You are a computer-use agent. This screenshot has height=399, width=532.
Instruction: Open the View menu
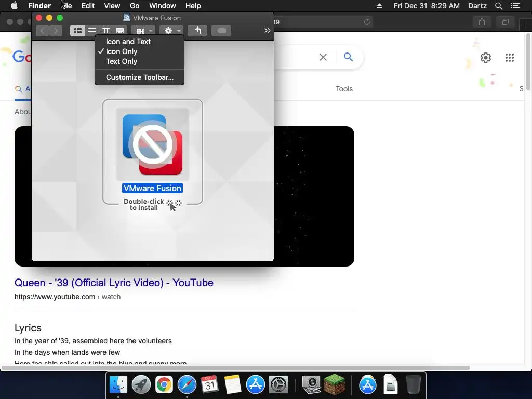click(112, 5)
